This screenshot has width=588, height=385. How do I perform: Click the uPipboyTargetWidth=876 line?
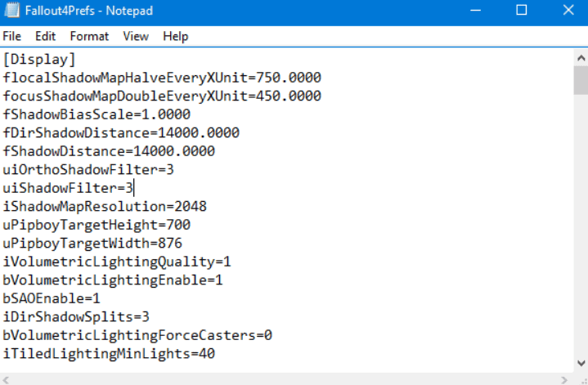pyautogui.click(x=92, y=244)
